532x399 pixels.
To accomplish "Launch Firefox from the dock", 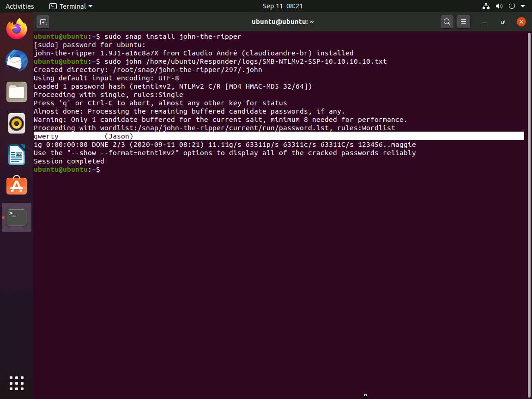I will coord(17,29).
